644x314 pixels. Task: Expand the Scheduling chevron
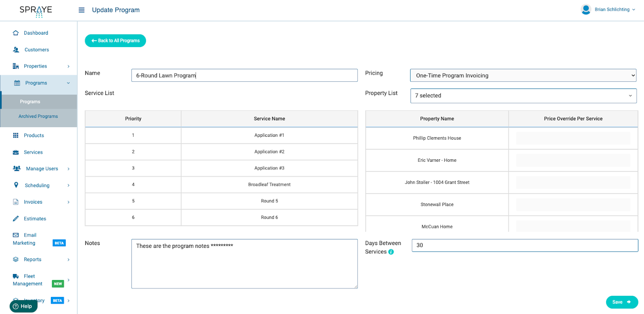click(x=68, y=185)
